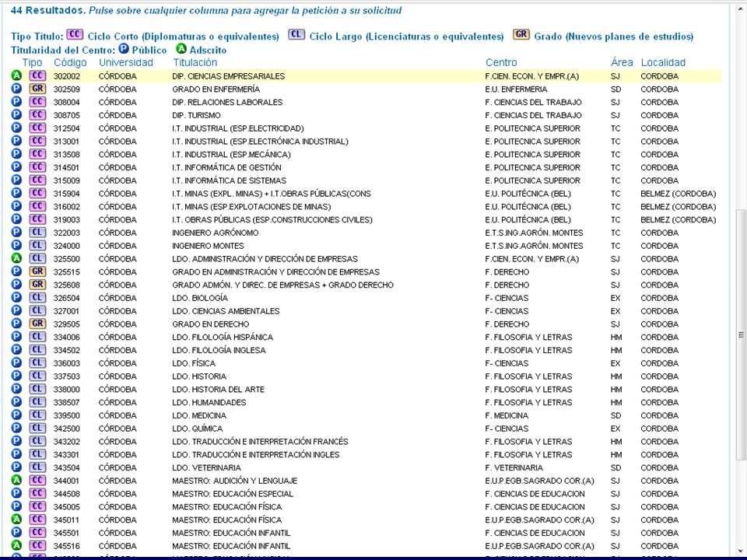Select BELMEZ (CORDOBA) in row 316002
The width and height of the screenshot is (747, 560).
(x=678, y=207)
